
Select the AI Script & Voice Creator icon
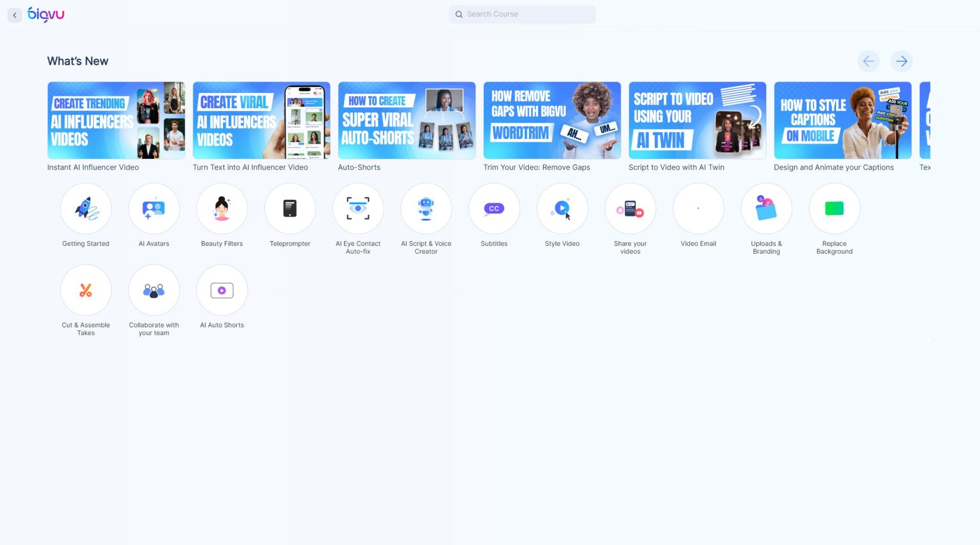pyautogui.click(x=426, y=208)
